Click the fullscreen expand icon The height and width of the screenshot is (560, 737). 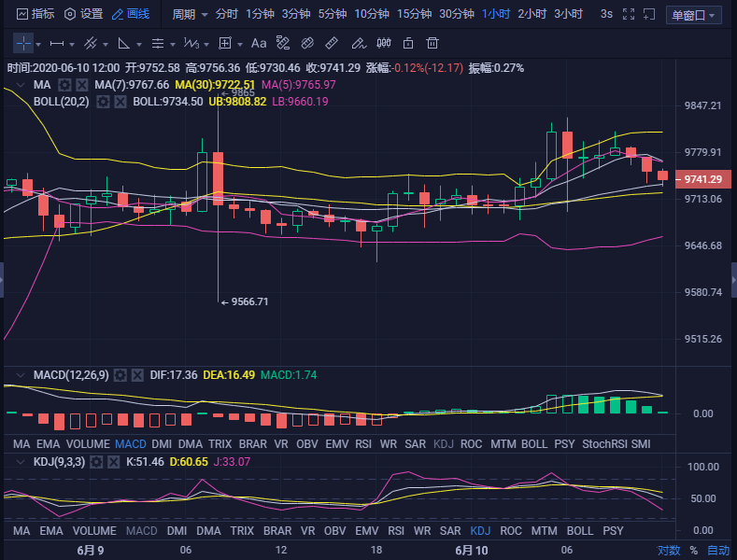(629, 14)
